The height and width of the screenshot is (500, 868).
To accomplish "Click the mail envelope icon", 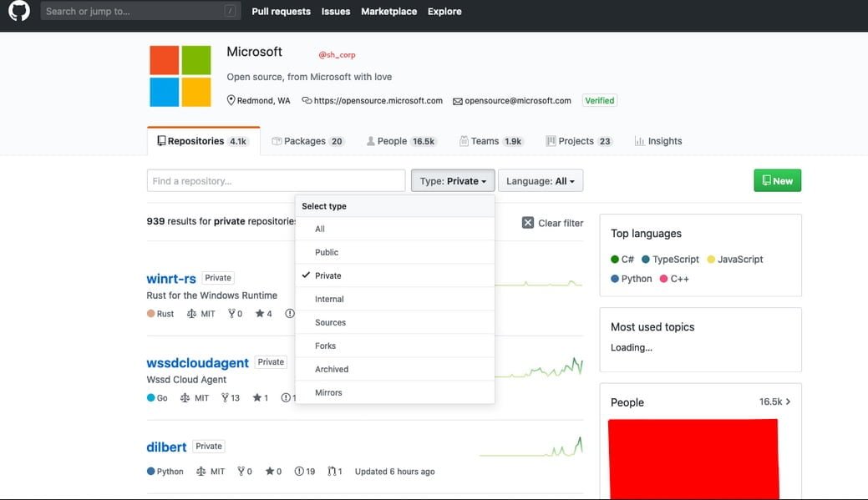I will click(x=458, y=101).
